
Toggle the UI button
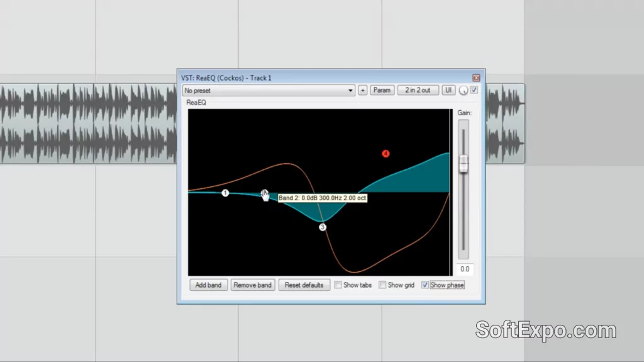click(x=448, y=91)
